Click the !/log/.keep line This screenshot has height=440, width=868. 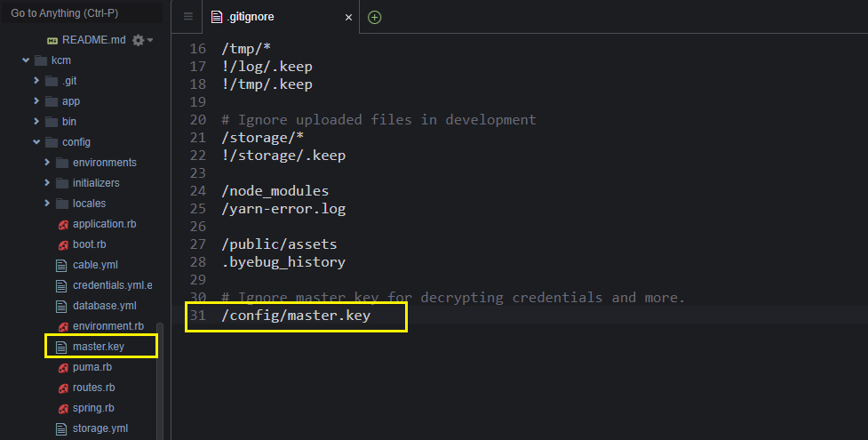(267, 67)
